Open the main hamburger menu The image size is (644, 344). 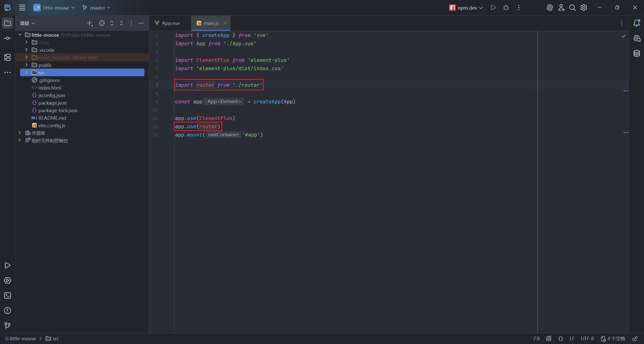click(22, 8)
